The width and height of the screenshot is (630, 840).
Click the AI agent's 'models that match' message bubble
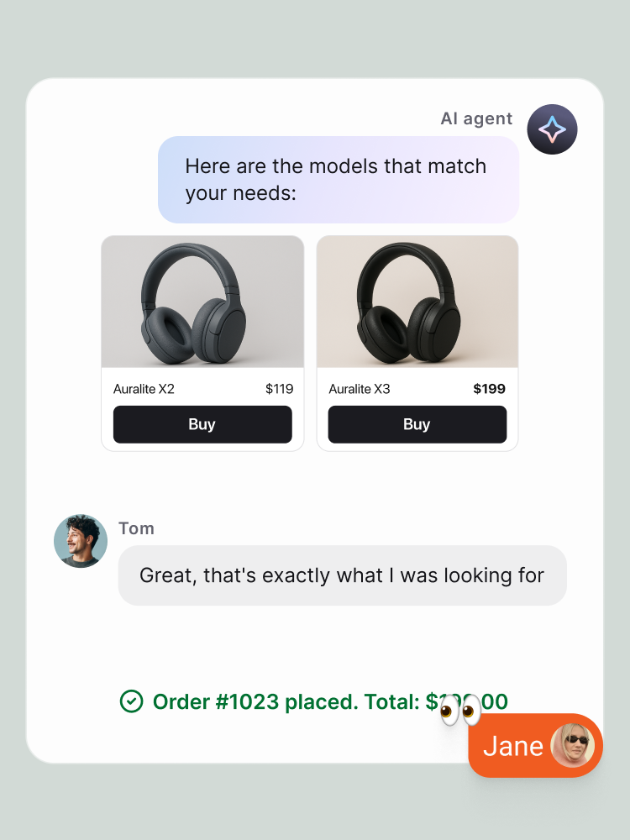339,179
